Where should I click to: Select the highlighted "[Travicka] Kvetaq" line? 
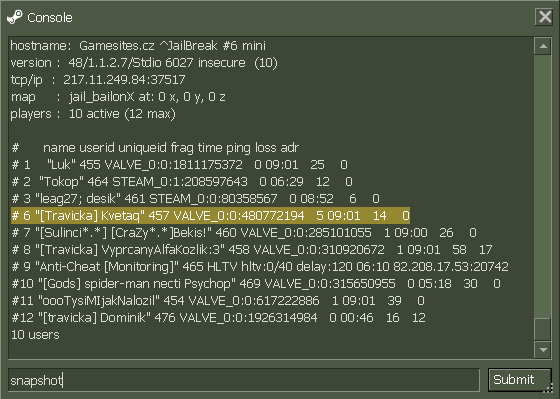pos(210,216)
